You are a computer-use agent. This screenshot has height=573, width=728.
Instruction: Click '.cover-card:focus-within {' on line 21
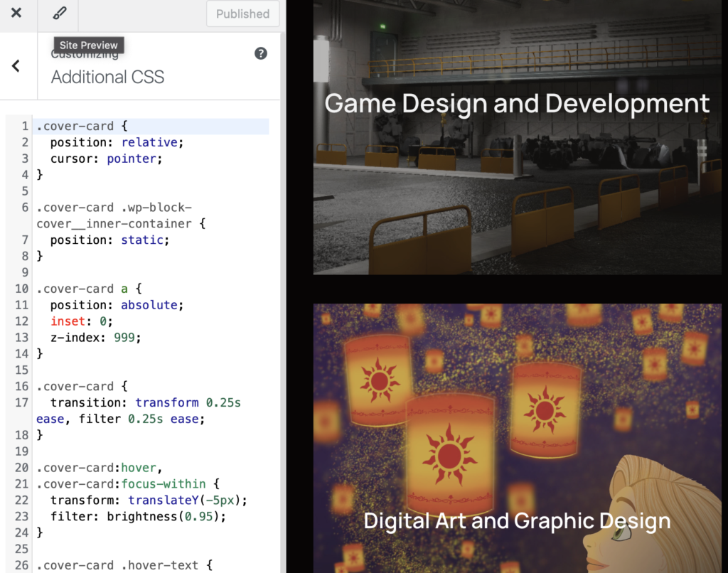pos(128,484)
